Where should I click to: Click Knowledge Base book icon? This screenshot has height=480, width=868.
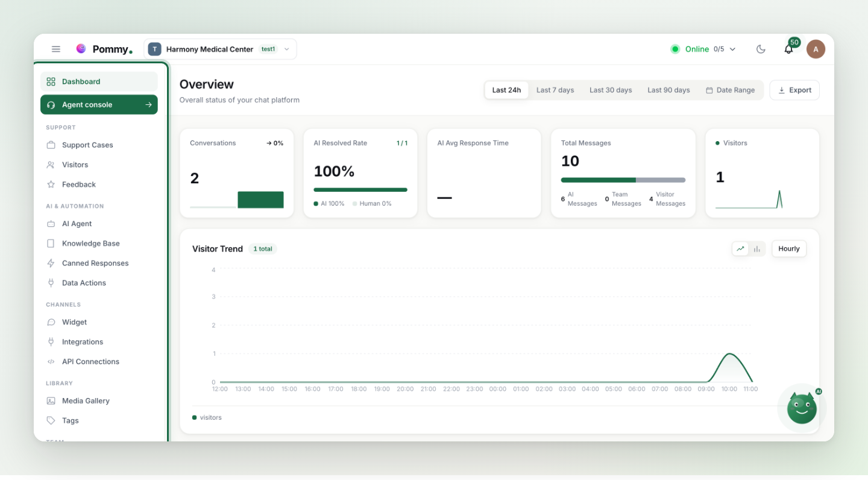click(51, 244)
